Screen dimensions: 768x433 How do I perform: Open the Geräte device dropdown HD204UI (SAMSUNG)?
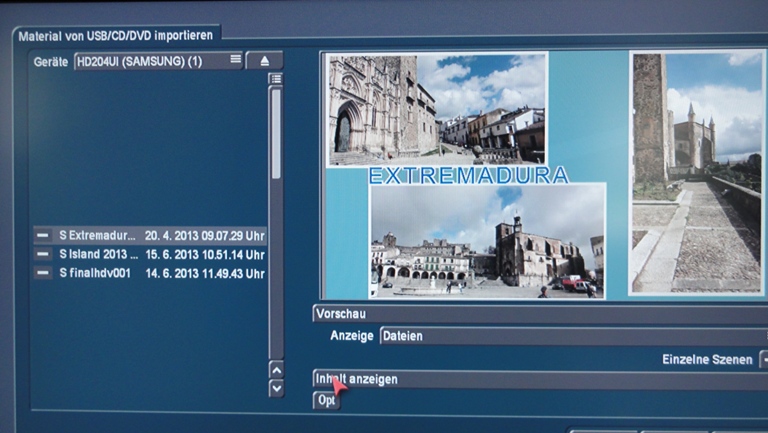coord(150,61)
